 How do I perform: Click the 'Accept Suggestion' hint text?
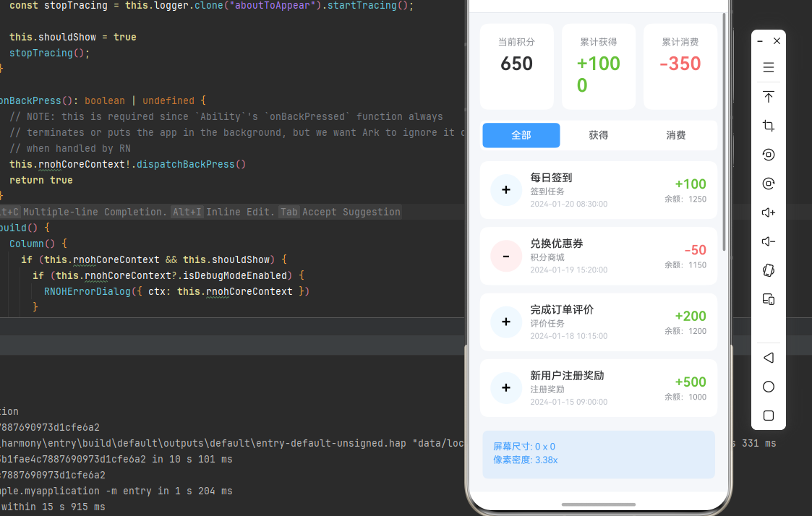click(x=351, y=212)
